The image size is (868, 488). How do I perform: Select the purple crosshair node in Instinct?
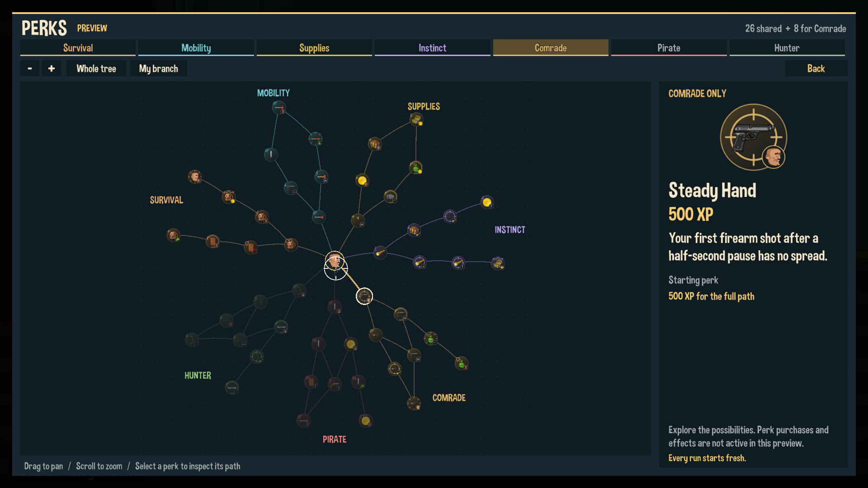(x=450, y=216)
